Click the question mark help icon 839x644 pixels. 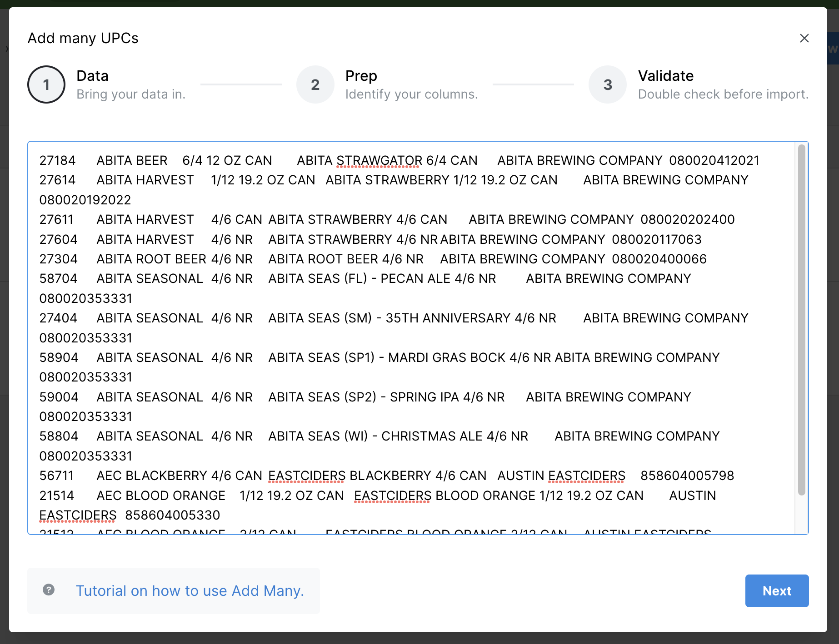point(49,590)
